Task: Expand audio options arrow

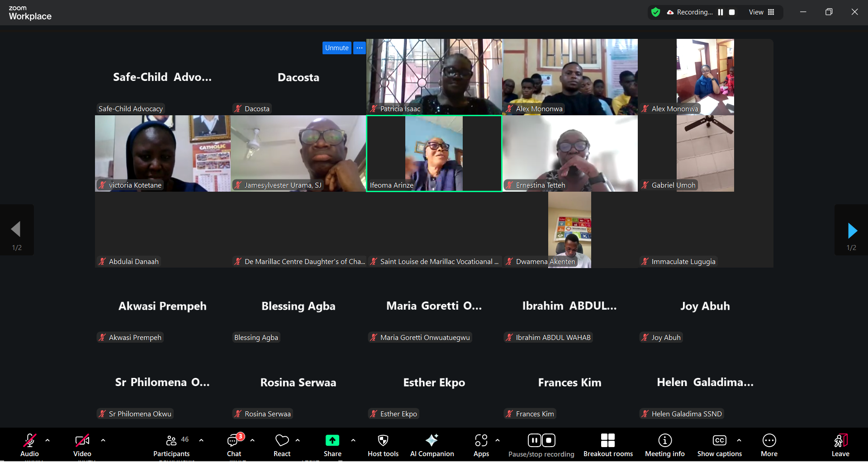Action: (47, 440)
